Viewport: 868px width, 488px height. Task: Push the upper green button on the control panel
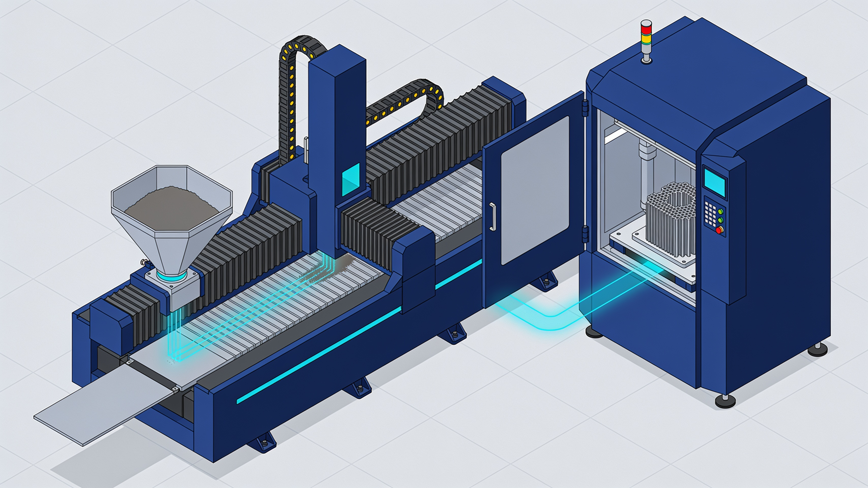[720, 211]
